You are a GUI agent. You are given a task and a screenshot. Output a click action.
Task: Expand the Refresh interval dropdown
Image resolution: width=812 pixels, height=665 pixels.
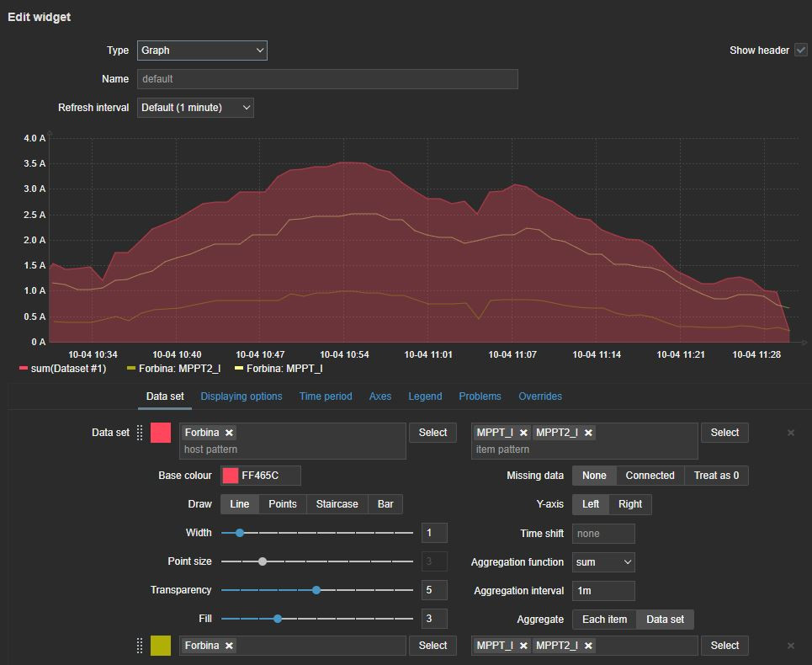(195, 108)
